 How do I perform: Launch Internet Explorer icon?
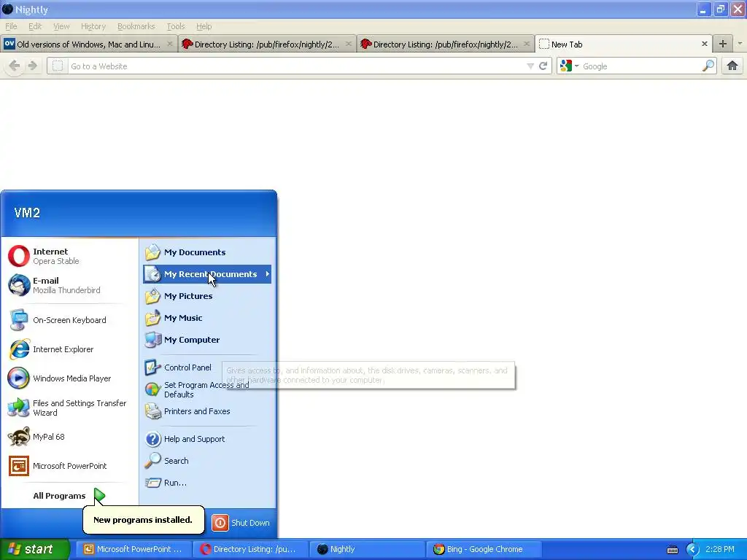coord(18,349)
